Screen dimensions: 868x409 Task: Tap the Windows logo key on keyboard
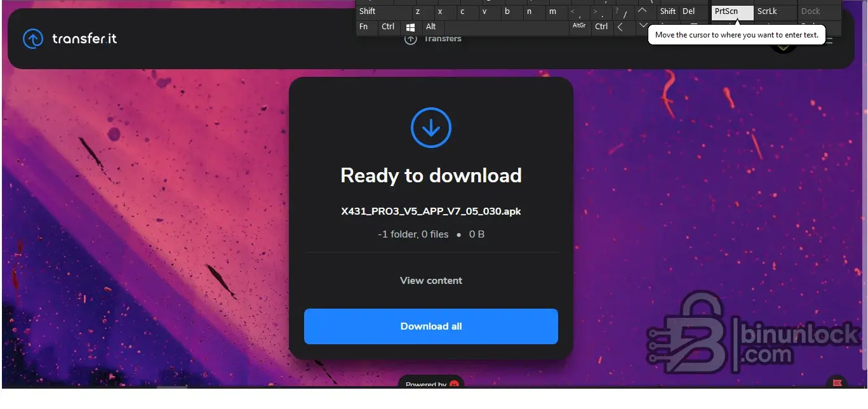point(411,27)
